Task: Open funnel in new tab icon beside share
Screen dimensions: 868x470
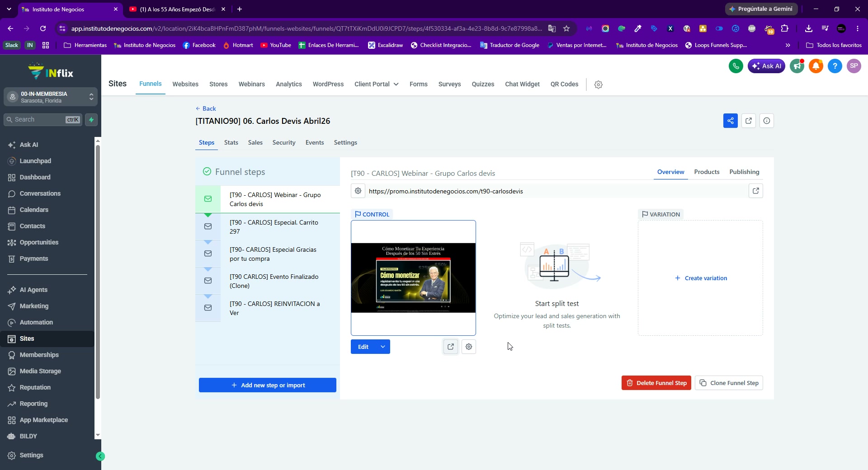Action: 749,121
